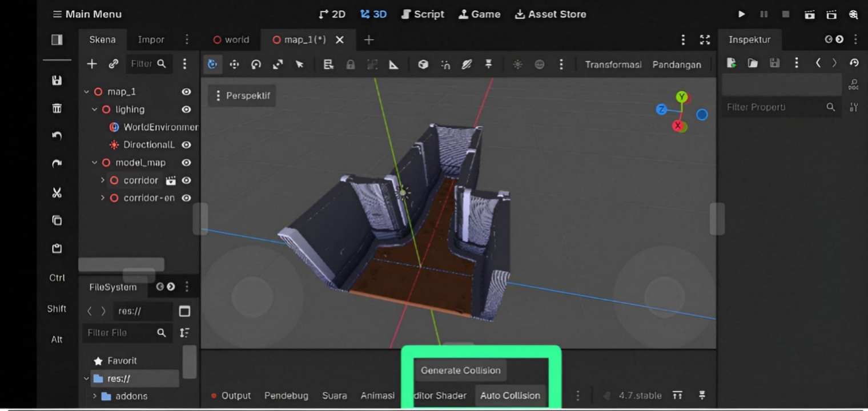Run the project with play button

point(741,14)
